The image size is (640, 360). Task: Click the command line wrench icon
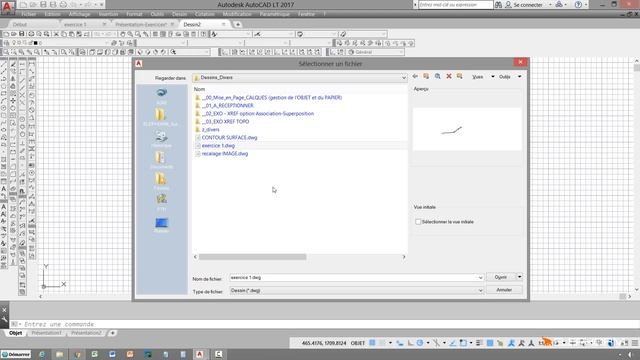click(4, 319)
